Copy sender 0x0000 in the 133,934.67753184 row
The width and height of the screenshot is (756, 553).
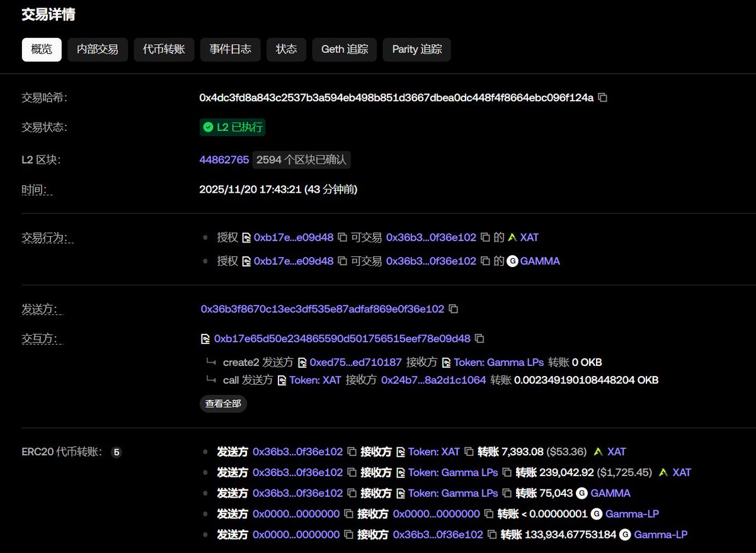348,535
